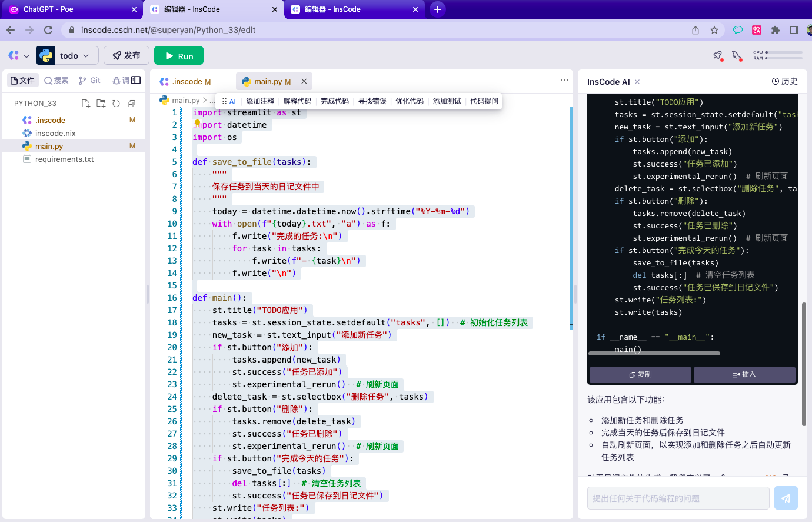Screen dimensions: 812x522
Task: Toggle the browser side panel
Action: coord(794,30)
